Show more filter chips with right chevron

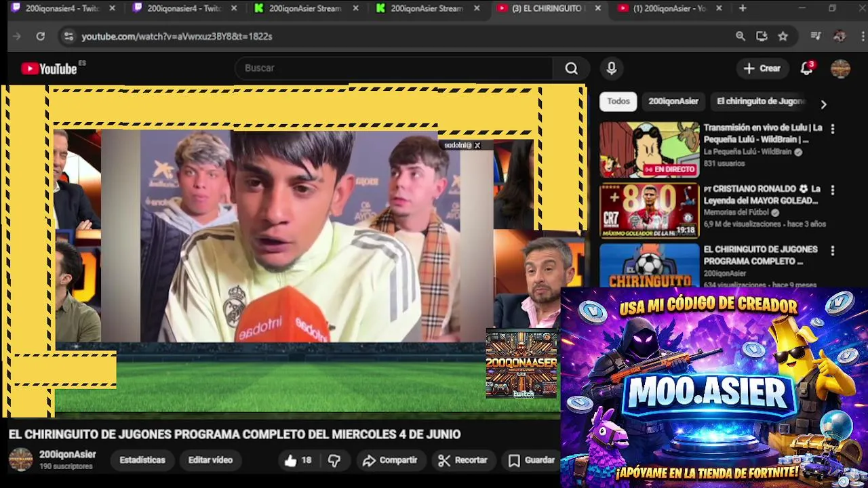pyautogui.click(x=823, y=104)
